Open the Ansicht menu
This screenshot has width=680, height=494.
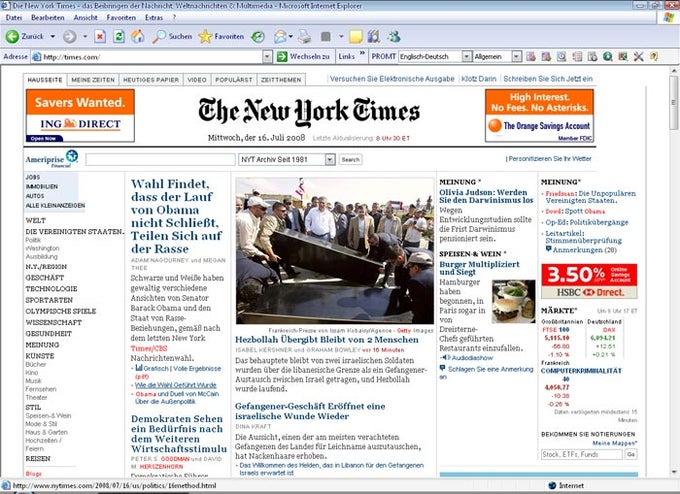pos(85,18)
